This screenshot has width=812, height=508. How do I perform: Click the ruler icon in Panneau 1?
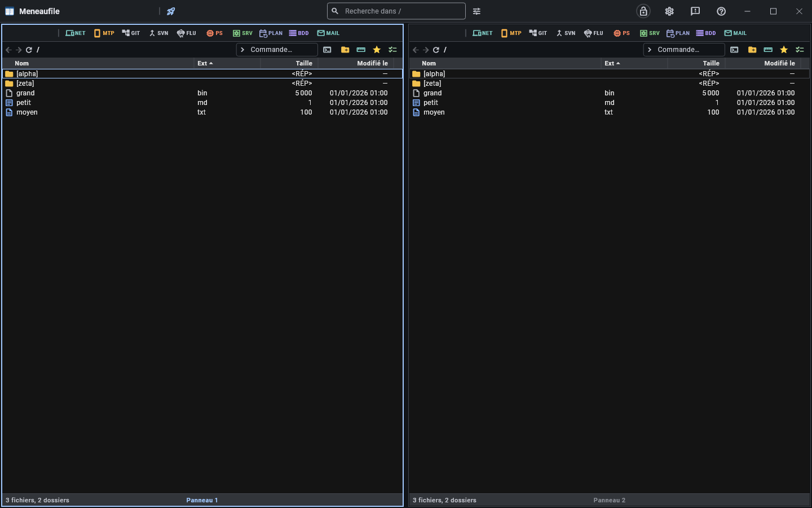361,50
